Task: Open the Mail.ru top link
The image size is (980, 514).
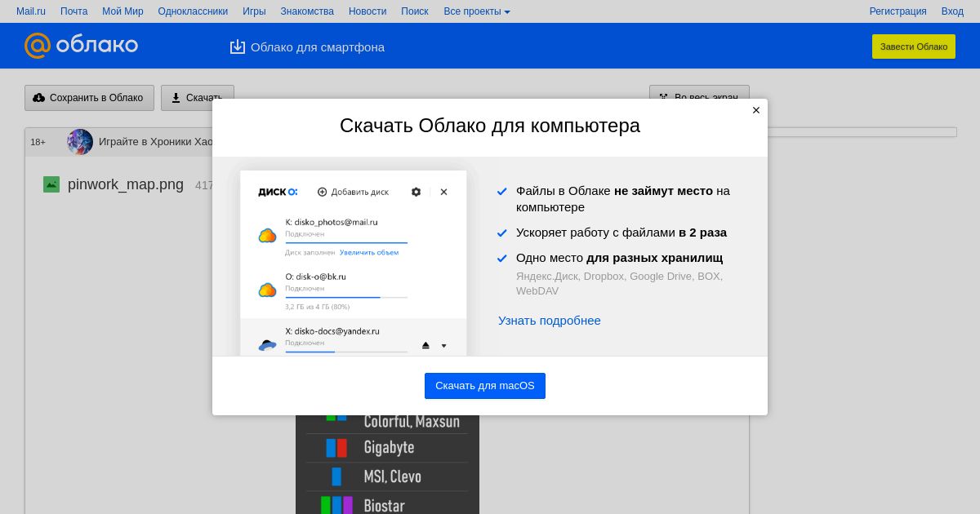Action: coord(31,11)
